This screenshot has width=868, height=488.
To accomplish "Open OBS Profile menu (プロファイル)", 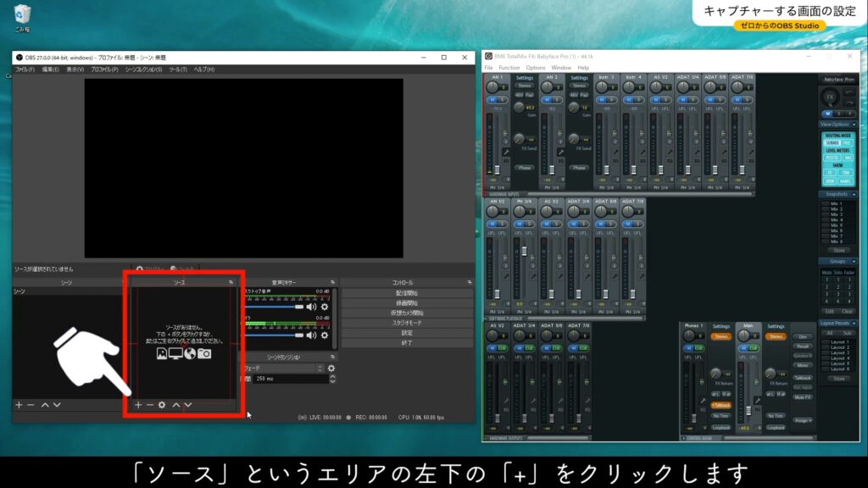I will coord(104,69).
